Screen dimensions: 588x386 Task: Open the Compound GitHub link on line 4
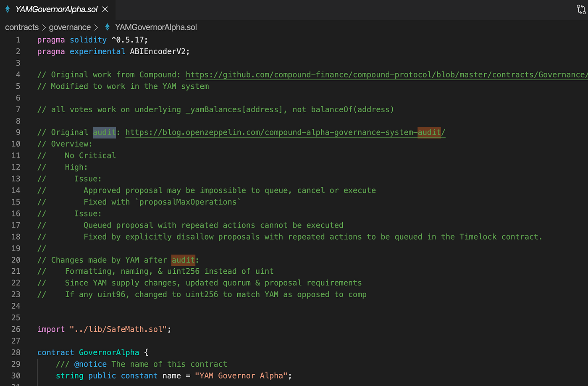pyautogui.click(x=386, y=75)
